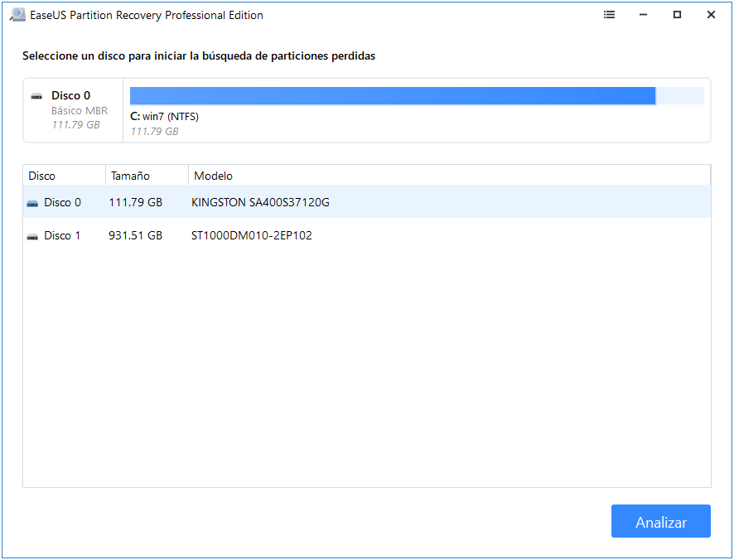Click the C: win7 (NTFS) partition label

point(164,117)
